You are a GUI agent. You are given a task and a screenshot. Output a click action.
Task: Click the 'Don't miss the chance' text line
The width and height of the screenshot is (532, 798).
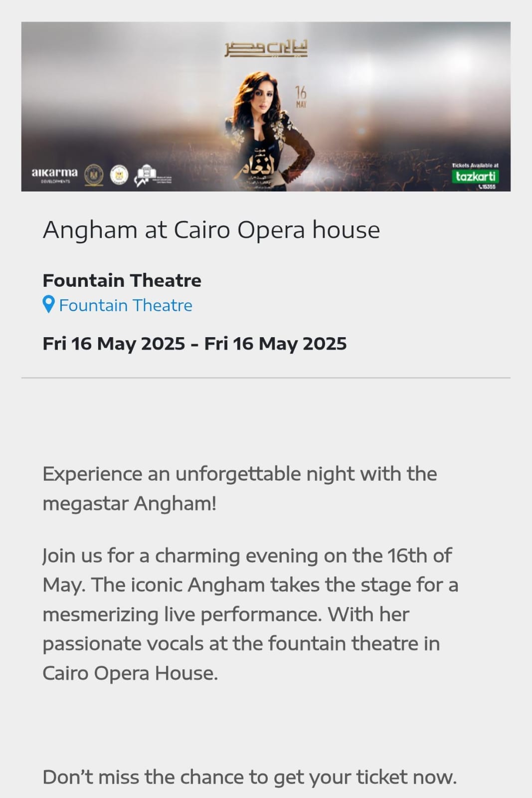click(250, 777)
